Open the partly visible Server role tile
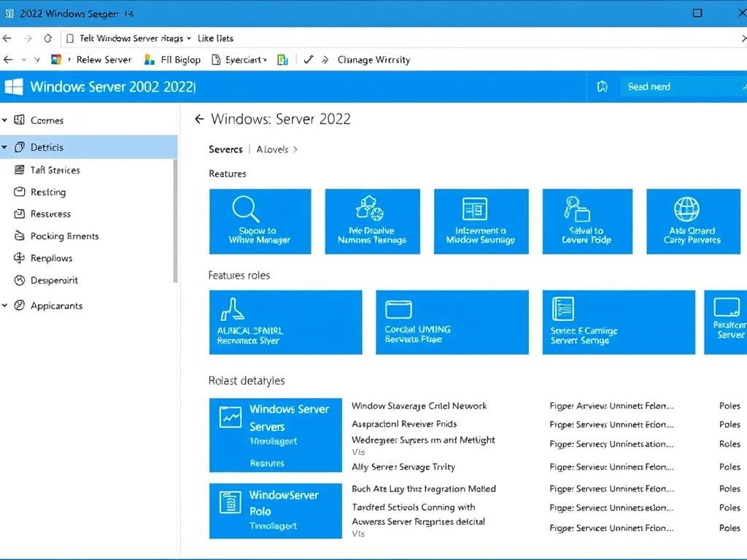Screen dimensions: 747x560 pos(726,322)
